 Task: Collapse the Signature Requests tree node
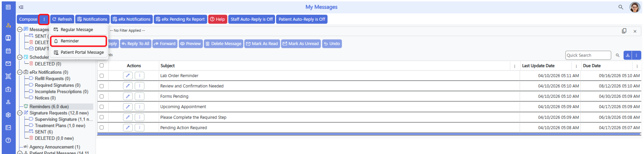click(x=20, y=113)
